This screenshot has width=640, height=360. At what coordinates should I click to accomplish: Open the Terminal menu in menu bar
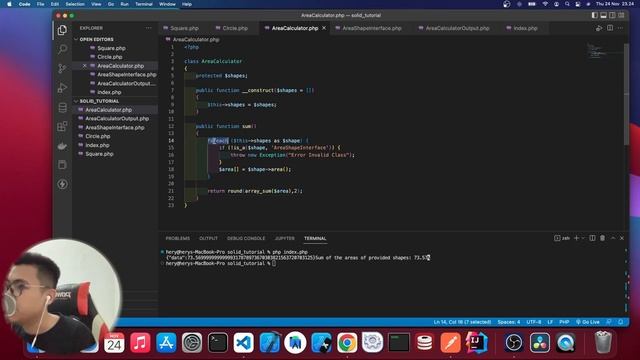tap(144, 4)
